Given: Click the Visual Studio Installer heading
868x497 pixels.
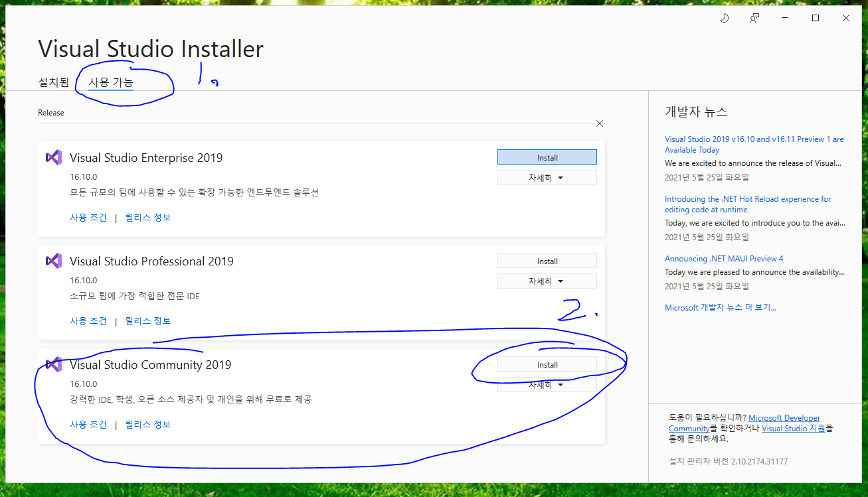Looking at the screenshot, I should (x=151, y=49).
